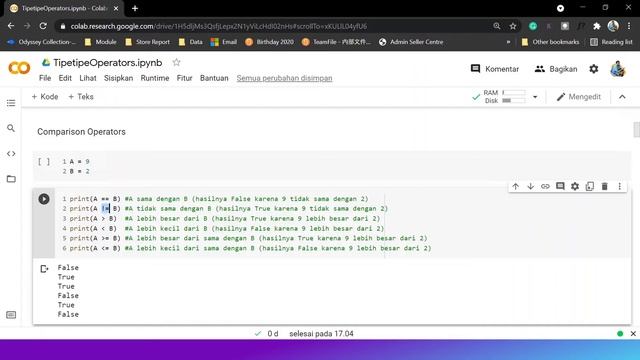Open the Module bookmark folder
640x360 pixels.
pyautogui.click(x=100, y=42)
